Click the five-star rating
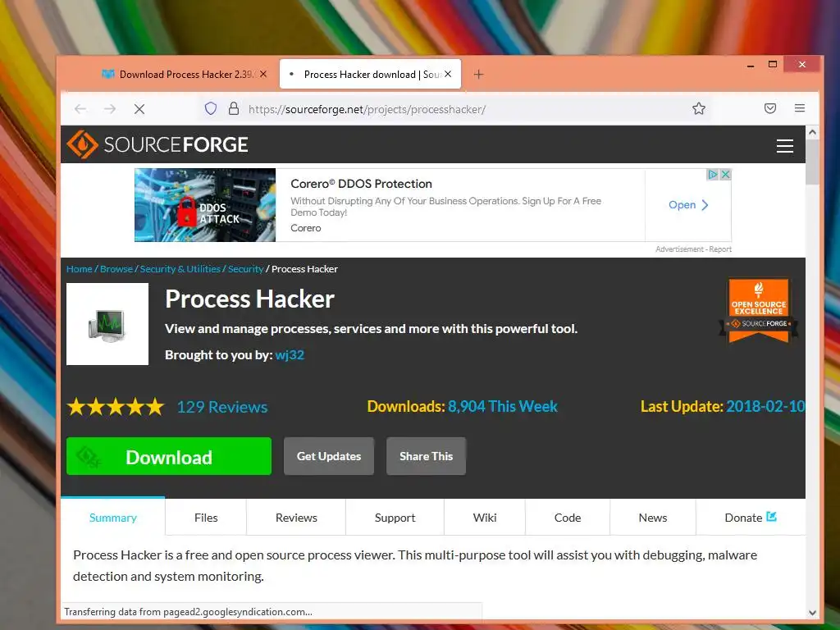Screen dimensions: 840x630 point(116,407)
